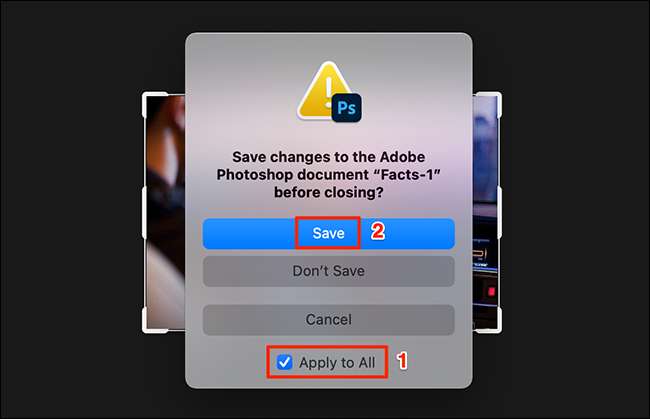
Task: Cancel the save changes dialog
Action: coord(328,320)
